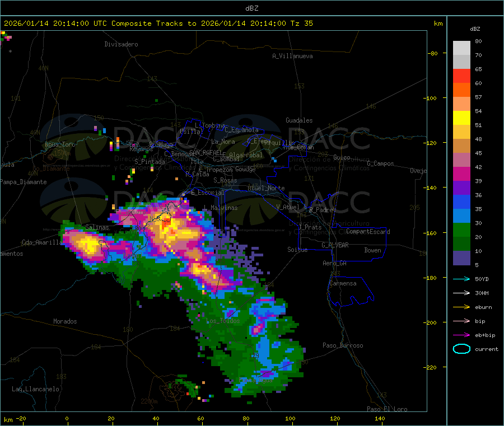Click the slate swatch between 10 and 5
Viewport: 504px width, 426px height.
[x=461, y=258]
